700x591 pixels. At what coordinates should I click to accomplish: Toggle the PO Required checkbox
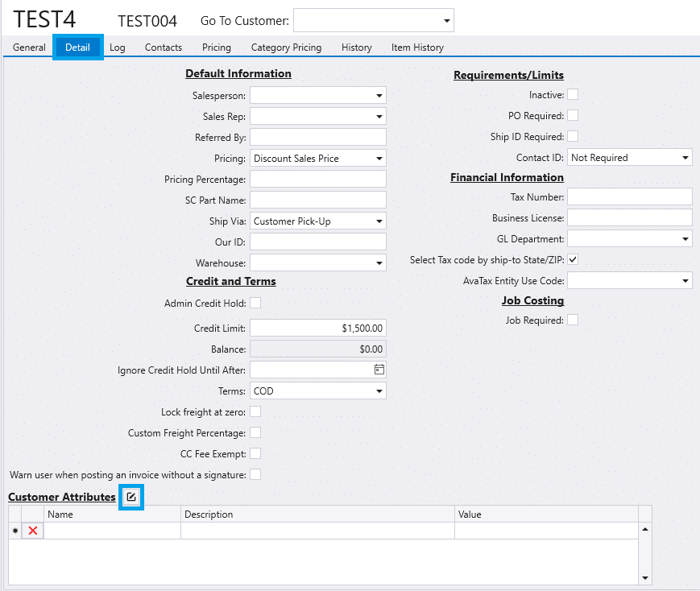coord(573,116)
